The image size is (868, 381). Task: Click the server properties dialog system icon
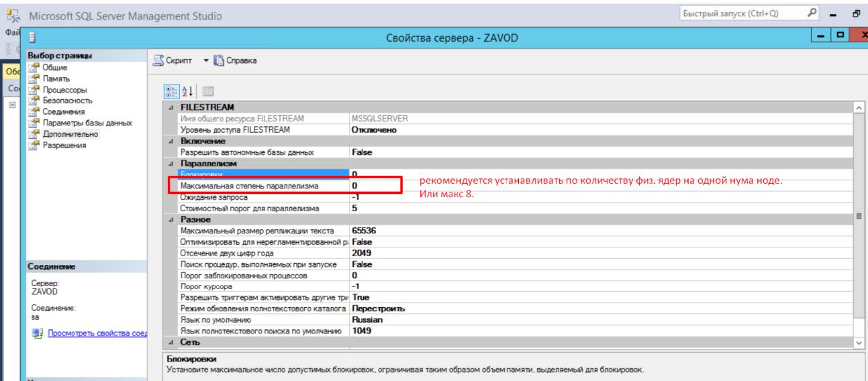pos(32,39)
